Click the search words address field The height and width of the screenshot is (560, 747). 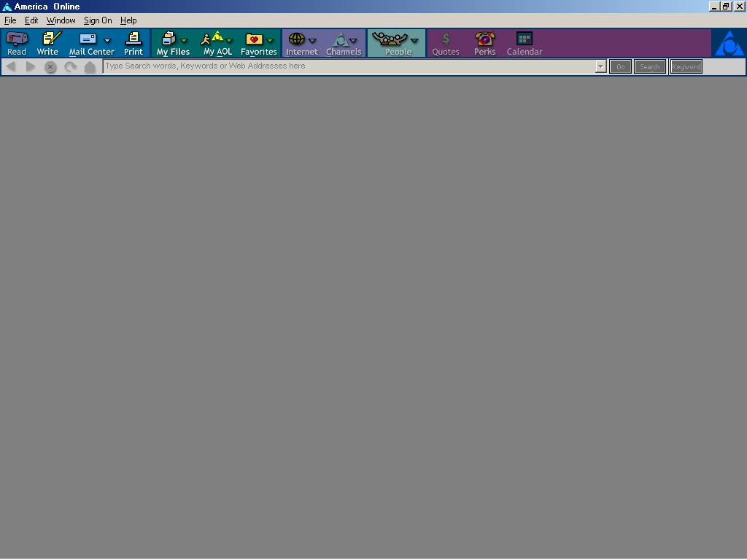[349, 66]
